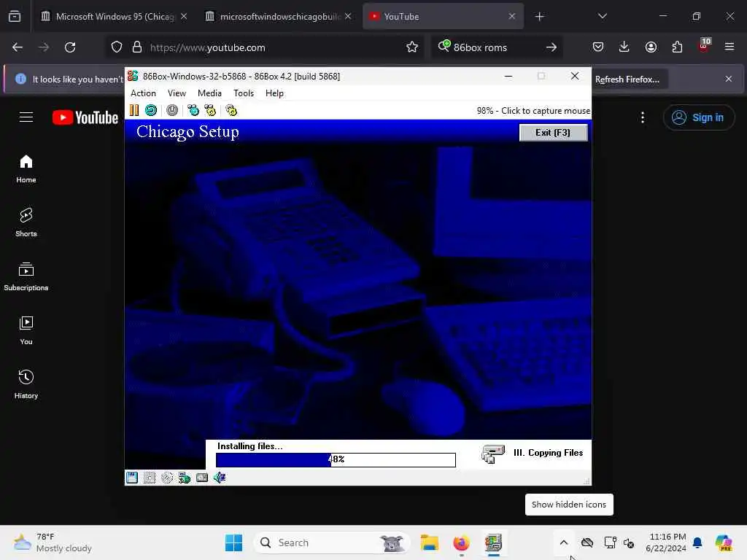Screen dimensions: 747x560
Task: Open the weather widget 78°F
Action: coord(53,542)
